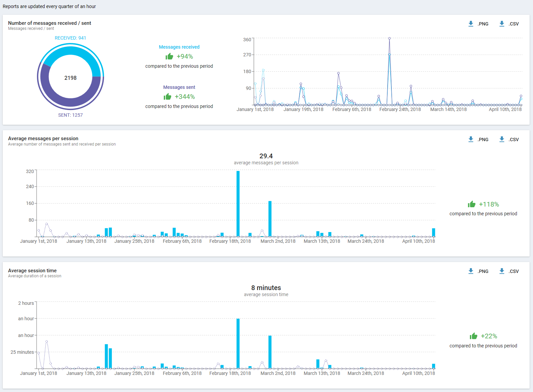533x392 pixels.
Task: Click the thumbs-up icon next to +118%
Action: click(x=472, y=204)
